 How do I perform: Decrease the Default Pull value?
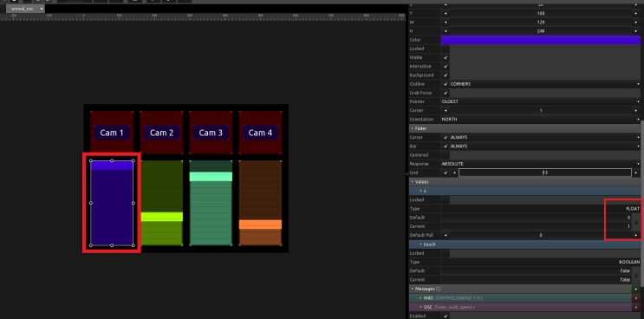coord(446,235)
